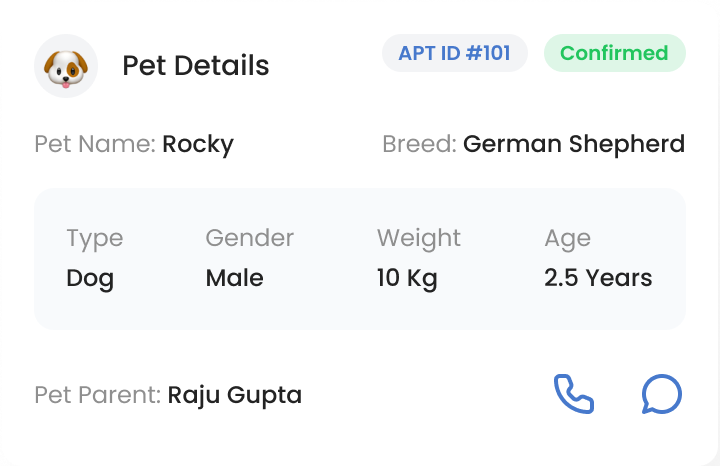Select the Age label
The height and width of the screenshot is (466, 720).
568,239
